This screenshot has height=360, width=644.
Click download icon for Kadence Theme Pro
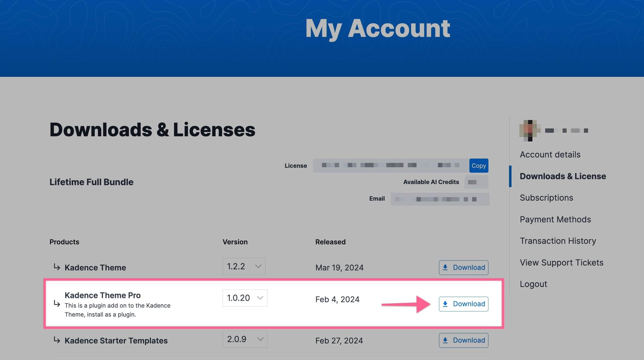445,304
